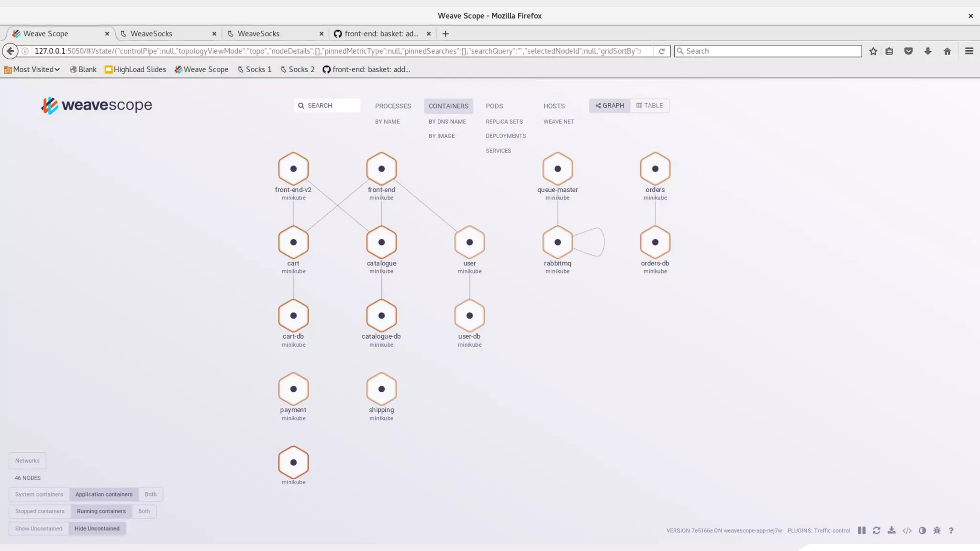980x551 pixels.
Task: Download the graph using footer icon
Action: (x=891, y=530)
